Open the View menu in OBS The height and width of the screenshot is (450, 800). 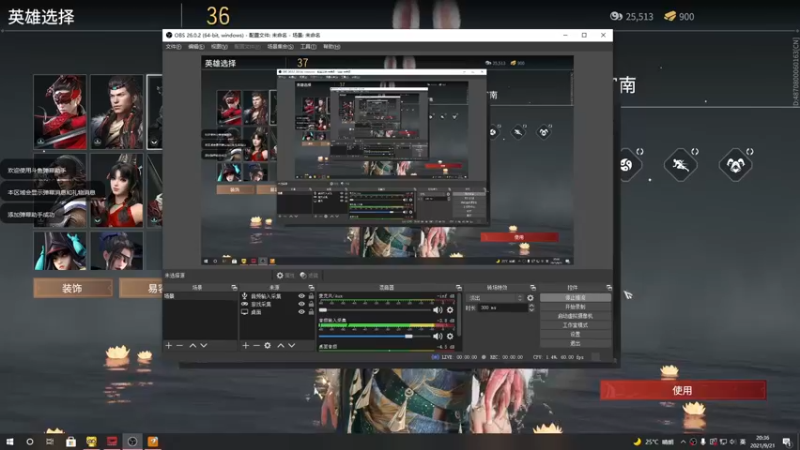[219, 46]
